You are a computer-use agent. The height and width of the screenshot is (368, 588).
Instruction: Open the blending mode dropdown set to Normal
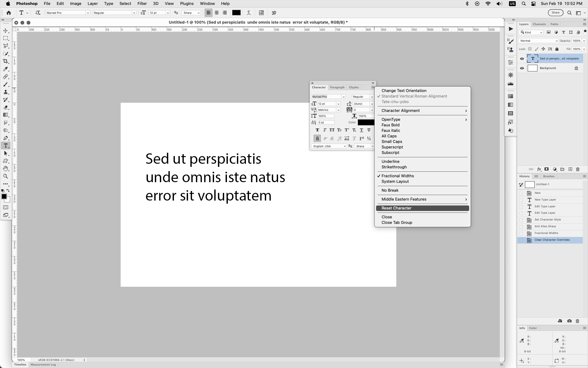(538, 40)
